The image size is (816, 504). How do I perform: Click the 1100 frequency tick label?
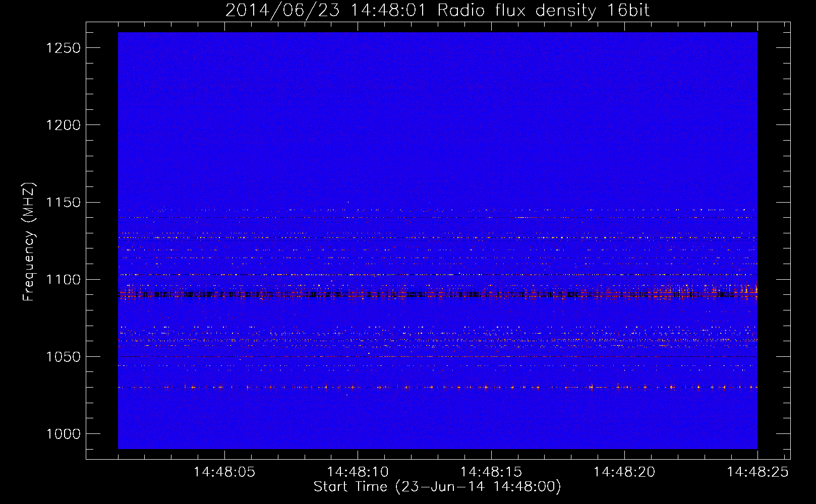pos(63,280)
